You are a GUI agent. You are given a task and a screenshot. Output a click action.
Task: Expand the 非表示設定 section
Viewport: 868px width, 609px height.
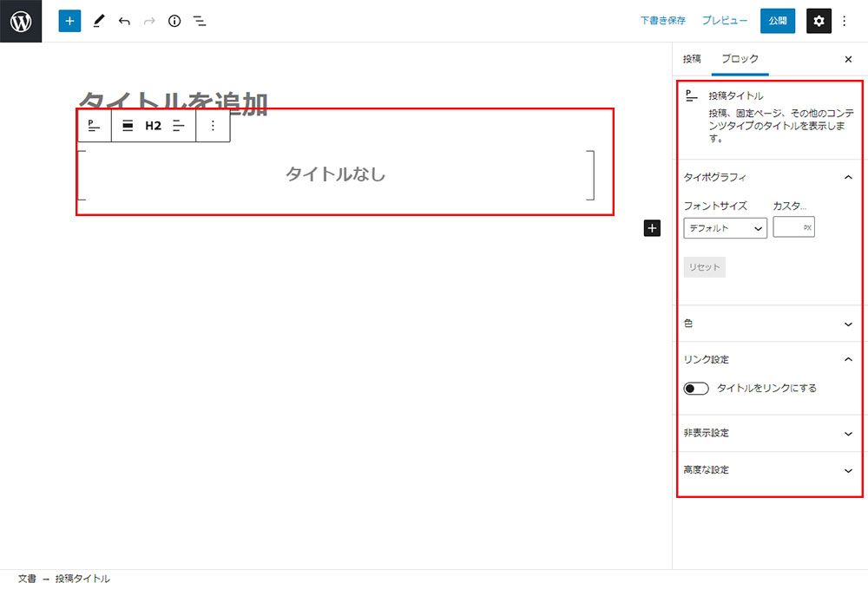click(x=769, y=433)
